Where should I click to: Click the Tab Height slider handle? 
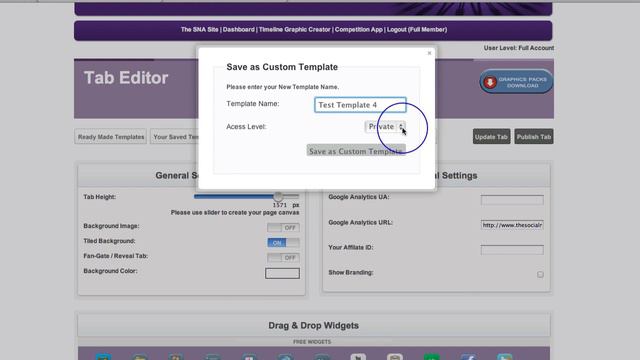278,196
